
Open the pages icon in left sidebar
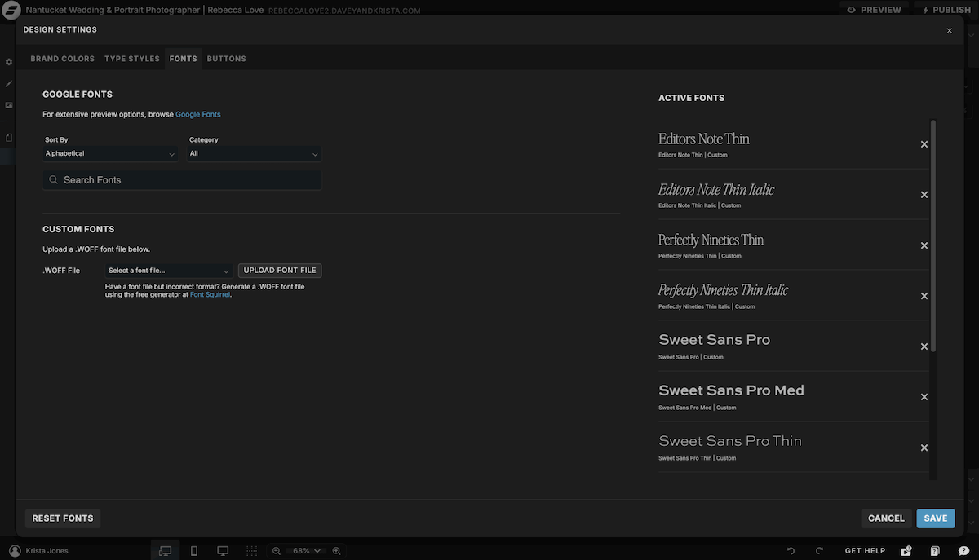(9, 137)
